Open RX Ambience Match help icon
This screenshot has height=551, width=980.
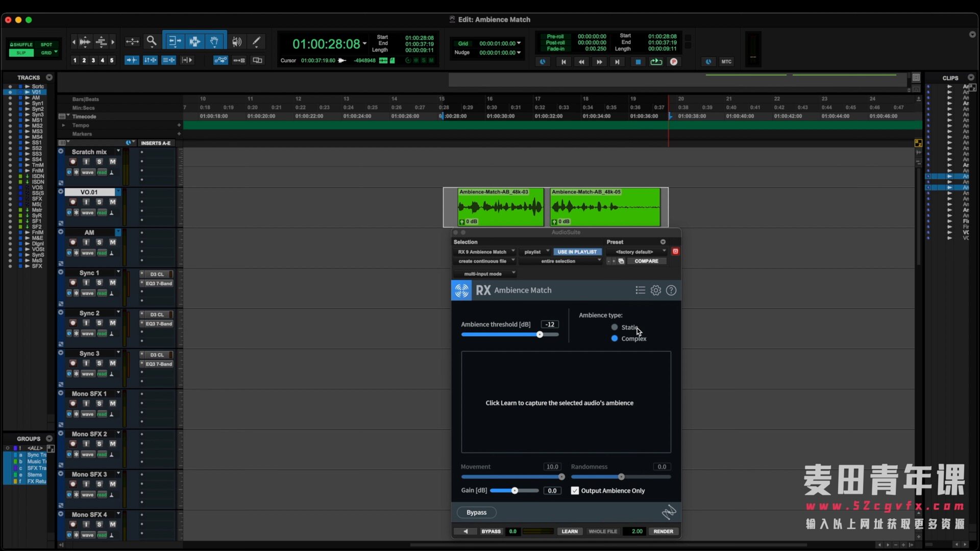671,290
